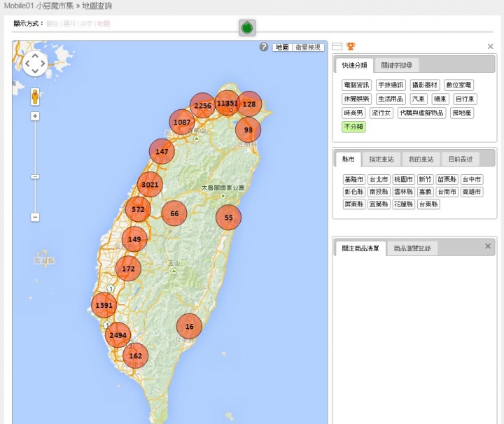Click the 地圖 display mode link
Screen dimensions: 504x424
click(104, 24)
